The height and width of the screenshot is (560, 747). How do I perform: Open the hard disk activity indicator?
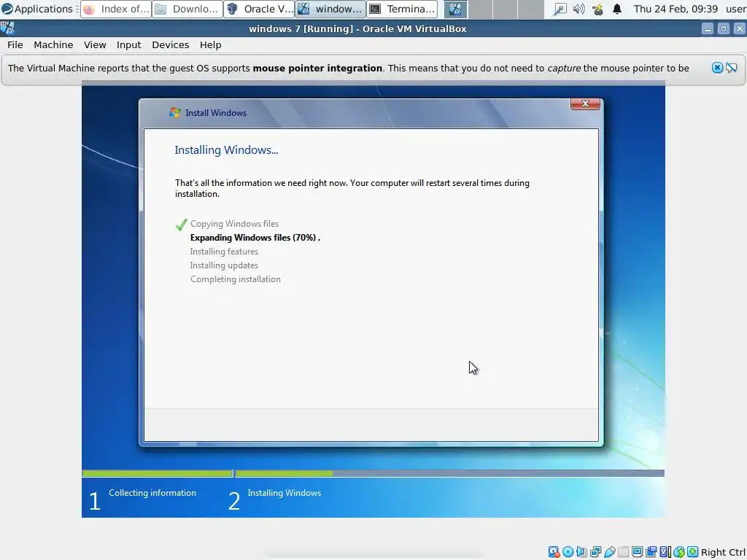coord(554,552)
